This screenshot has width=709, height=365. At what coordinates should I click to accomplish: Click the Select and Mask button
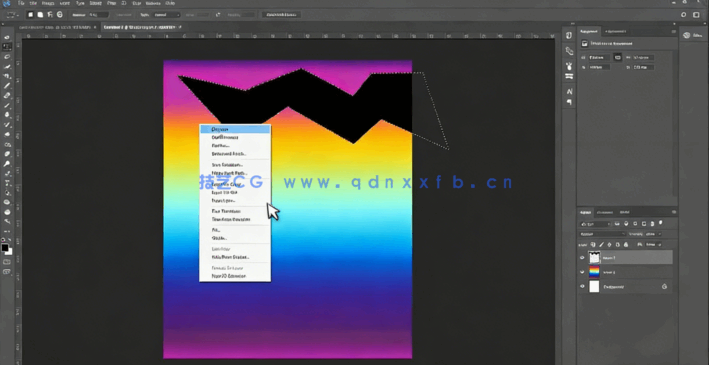pyautogui.click(x=281, y=15)
